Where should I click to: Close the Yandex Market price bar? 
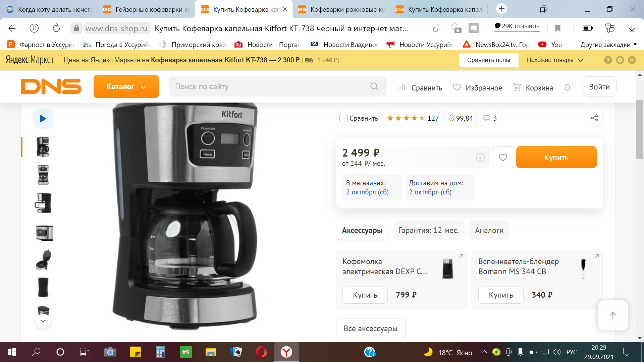[x=632, y=60]
